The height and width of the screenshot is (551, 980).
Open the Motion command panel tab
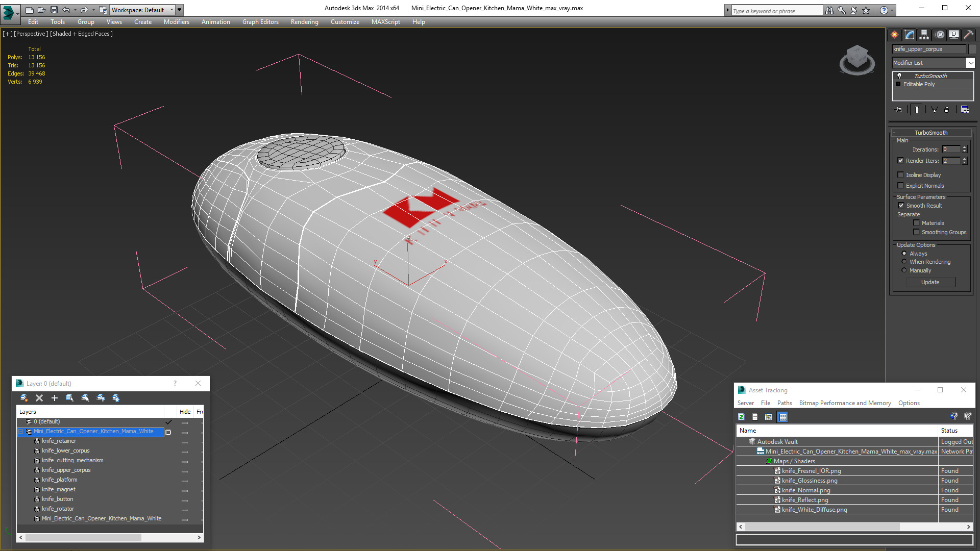939,35
